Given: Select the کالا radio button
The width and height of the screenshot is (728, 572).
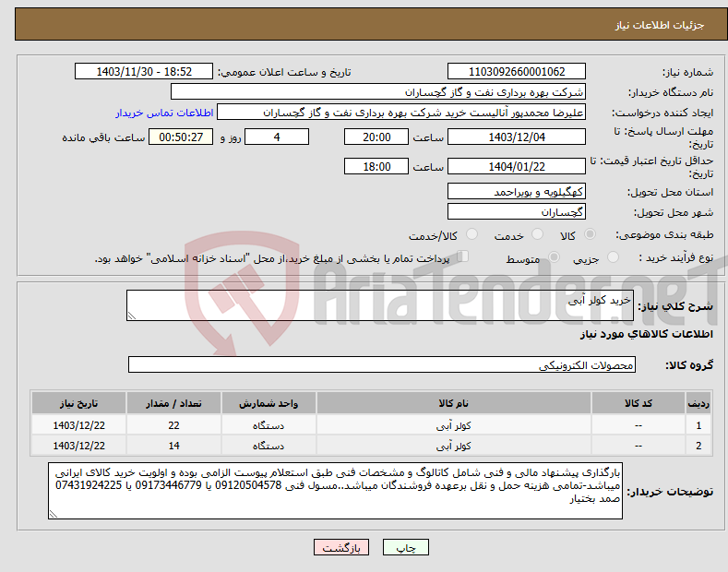Looking at the screenshot, I should point(590,234).
